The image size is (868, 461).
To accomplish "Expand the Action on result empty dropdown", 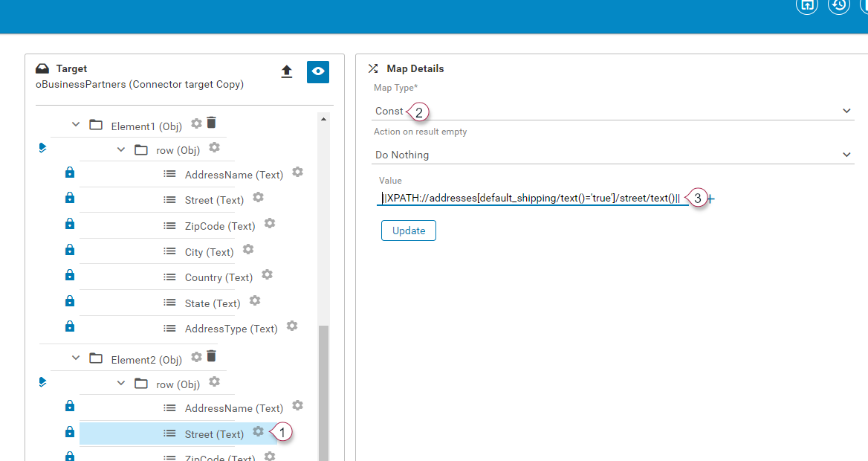I will click(613, 155).
